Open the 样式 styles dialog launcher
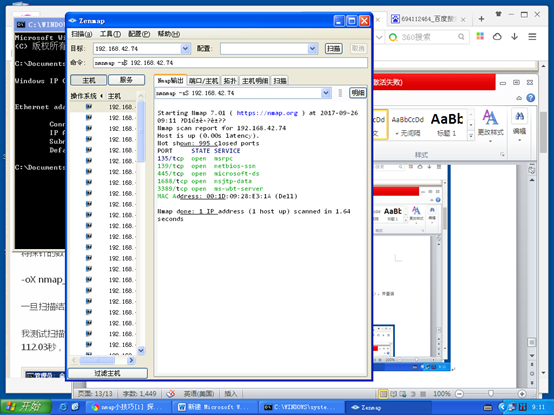 pyautogui.click(x=502, y=155)
